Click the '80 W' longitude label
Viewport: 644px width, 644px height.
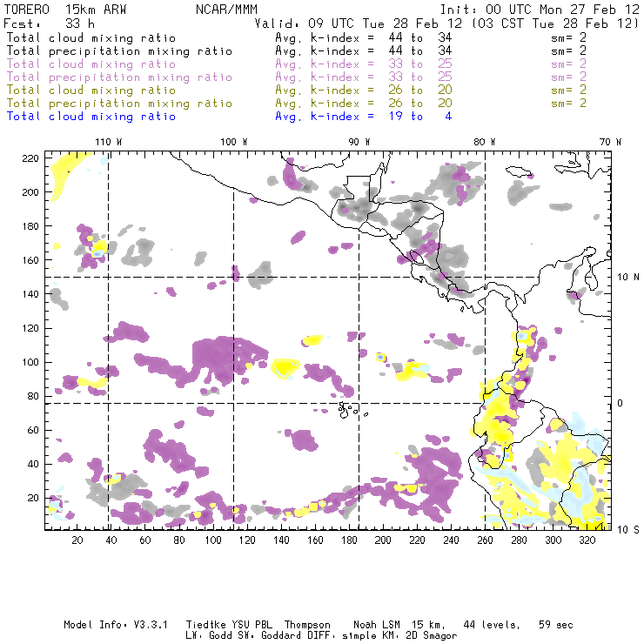point(484,142)
